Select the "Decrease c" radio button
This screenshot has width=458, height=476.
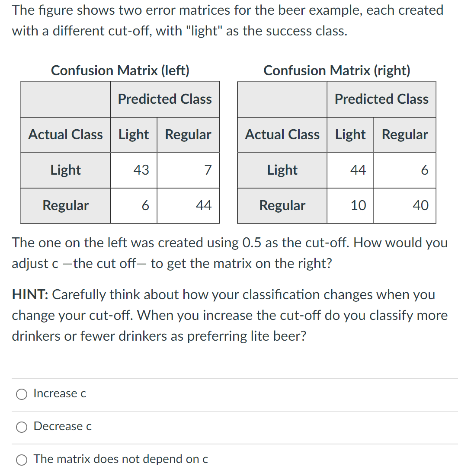pos(22,427)
